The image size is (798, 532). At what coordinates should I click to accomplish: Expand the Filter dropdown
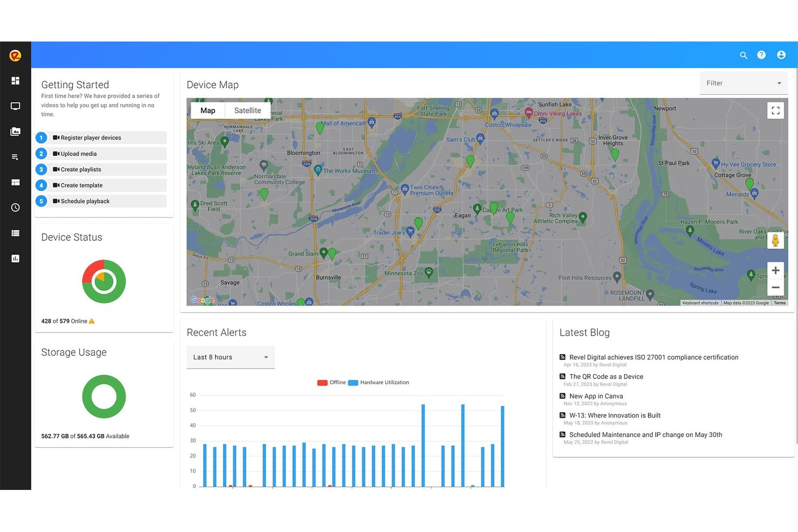(744, 83)
